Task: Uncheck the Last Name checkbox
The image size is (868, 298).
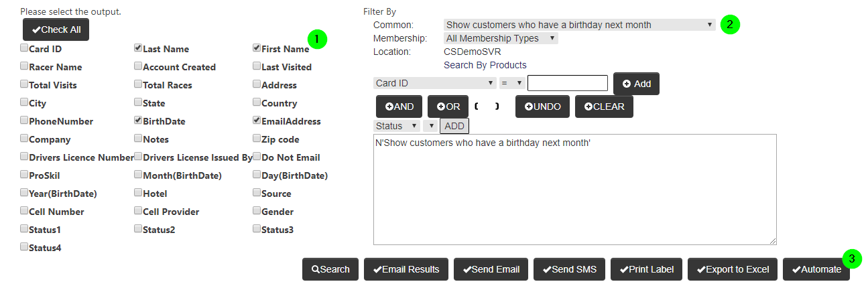Action: [137, 48]
